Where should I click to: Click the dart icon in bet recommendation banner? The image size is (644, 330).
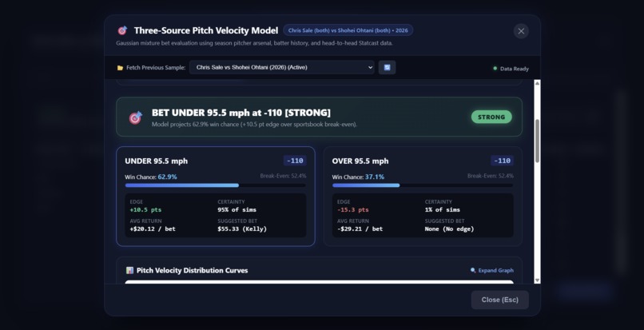tap(136, 117)
